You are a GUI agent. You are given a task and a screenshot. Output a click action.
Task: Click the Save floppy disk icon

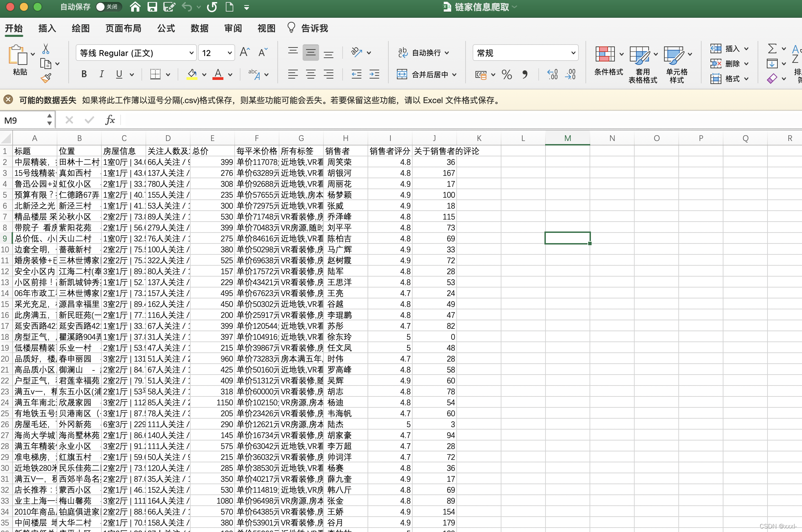(152, 7)
